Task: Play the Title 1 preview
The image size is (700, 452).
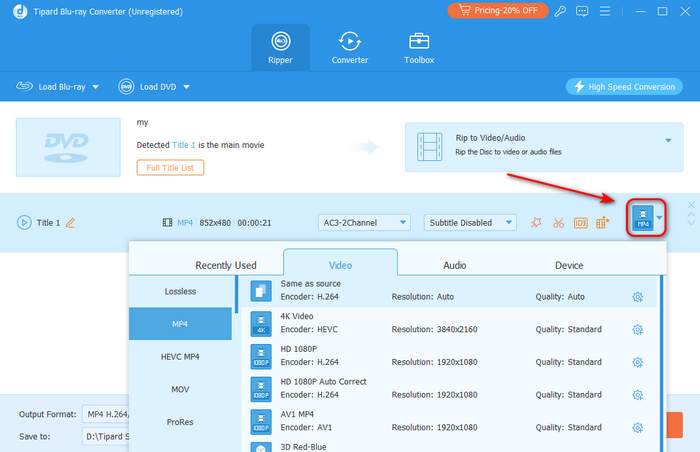Action: coord(24,222)
